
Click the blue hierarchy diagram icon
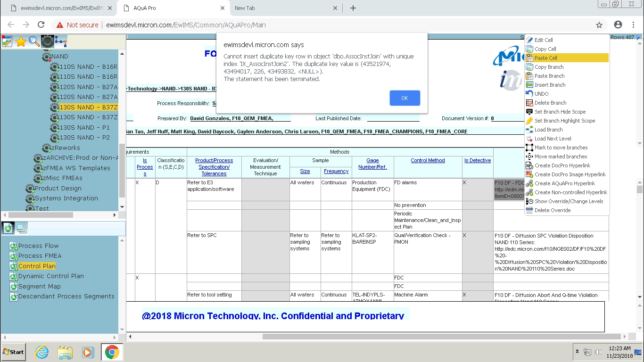[x=61, y=41]
